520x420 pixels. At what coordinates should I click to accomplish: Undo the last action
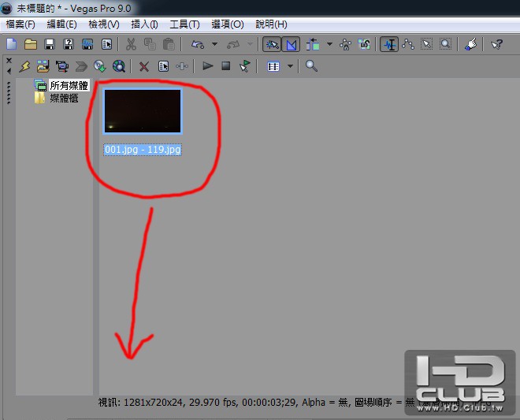198,44
